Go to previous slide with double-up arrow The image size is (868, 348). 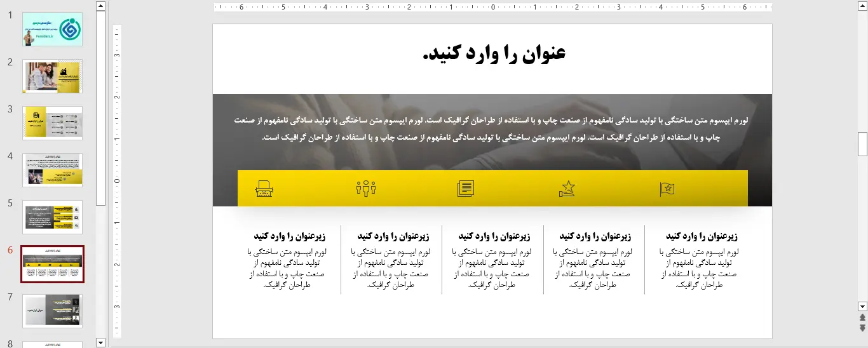[862, 317]
